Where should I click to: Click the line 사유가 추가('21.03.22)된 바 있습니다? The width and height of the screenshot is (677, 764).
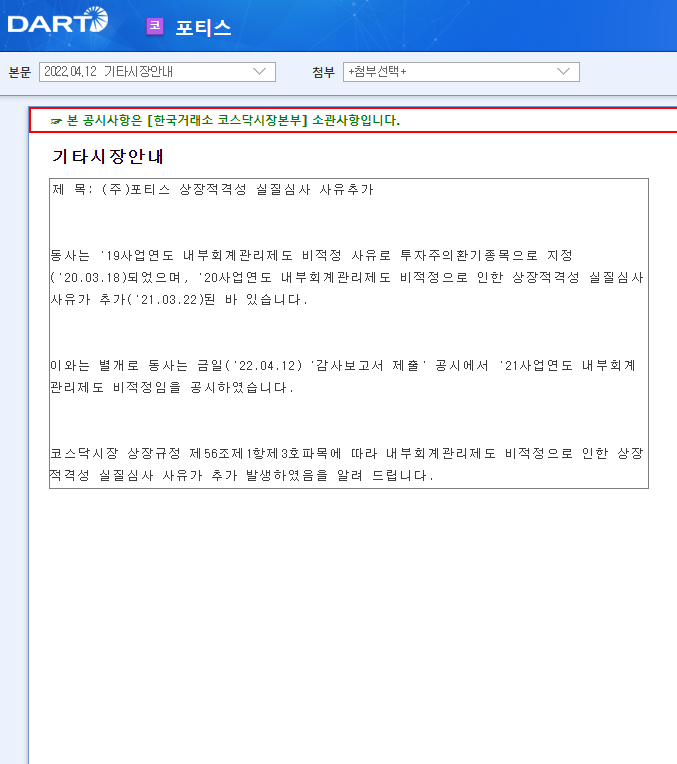[x=179, y=299]
